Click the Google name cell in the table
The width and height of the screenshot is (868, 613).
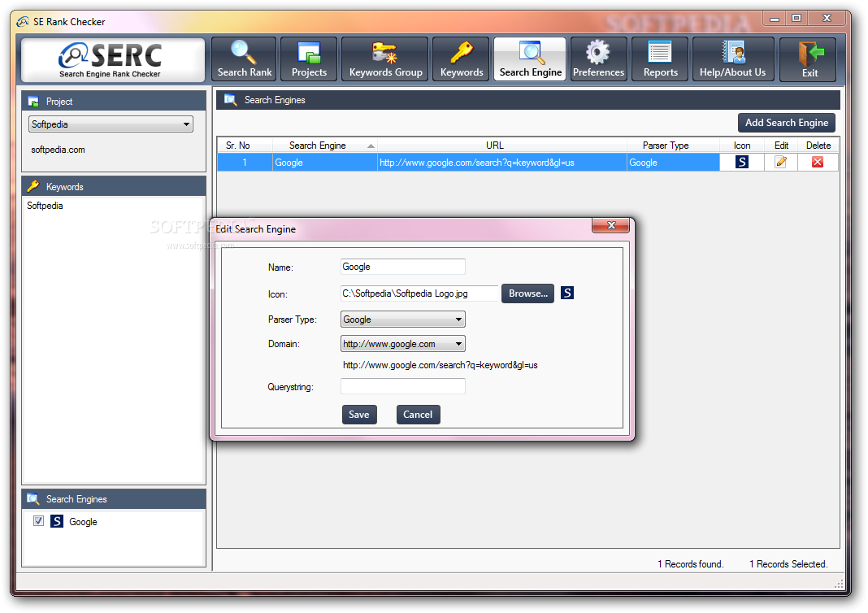(325, 163)
